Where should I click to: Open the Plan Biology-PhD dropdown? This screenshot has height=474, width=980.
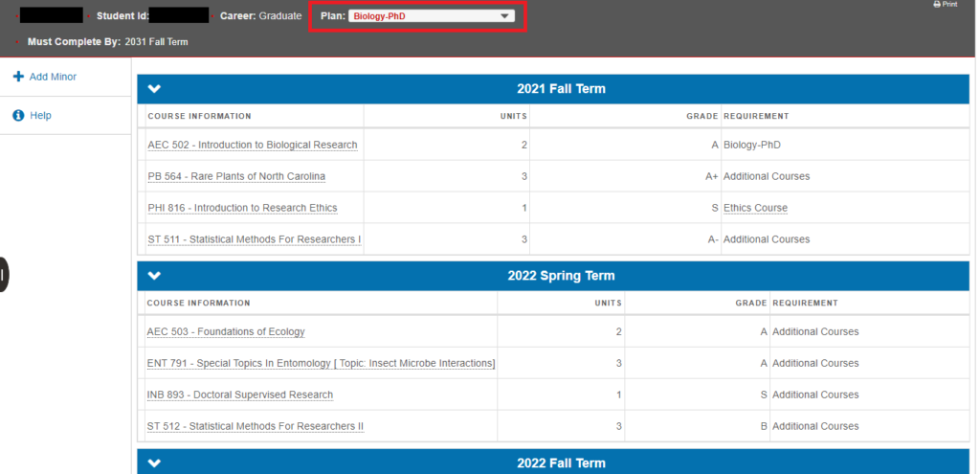tap(432, 16)
